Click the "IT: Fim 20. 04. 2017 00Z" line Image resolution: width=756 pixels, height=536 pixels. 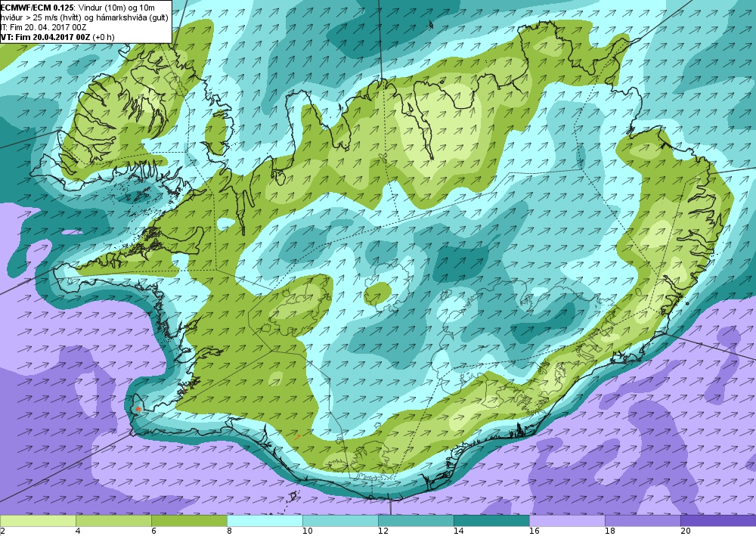coord(43,27)
